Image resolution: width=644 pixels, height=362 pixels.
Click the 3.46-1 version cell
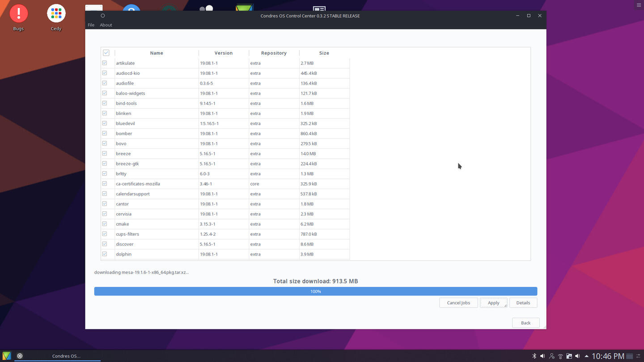224,184
